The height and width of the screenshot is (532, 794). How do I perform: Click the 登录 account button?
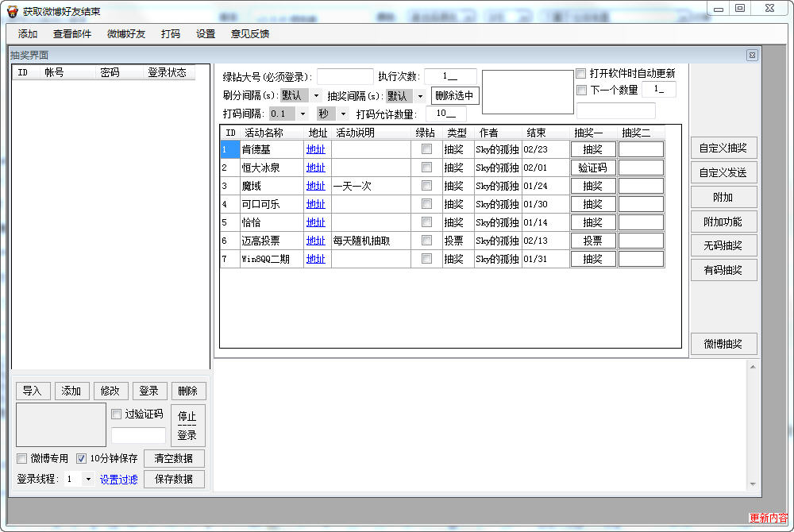pyautogui.click(x=149, y=391)
